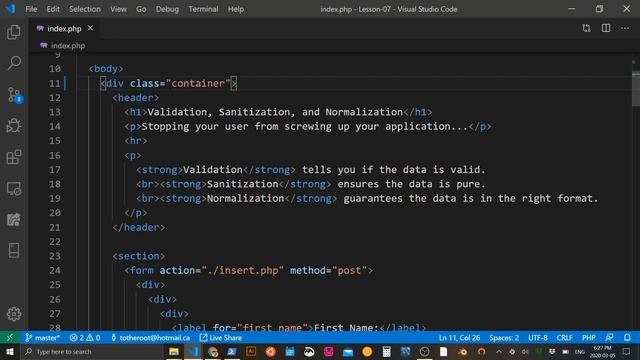
Task: Open Adobe Illustrator from the taskbar
Action: (x=251, y=351)
